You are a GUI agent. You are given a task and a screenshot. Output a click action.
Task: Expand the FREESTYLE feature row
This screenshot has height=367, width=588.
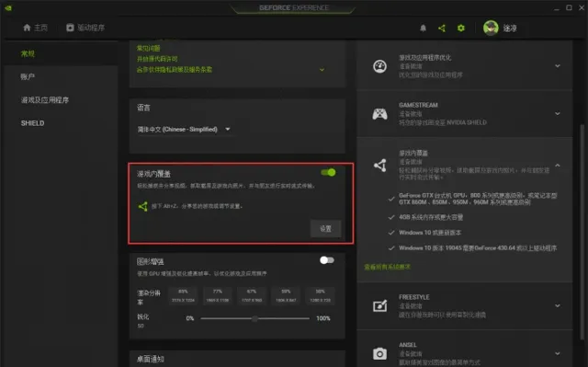click(558, 305)
